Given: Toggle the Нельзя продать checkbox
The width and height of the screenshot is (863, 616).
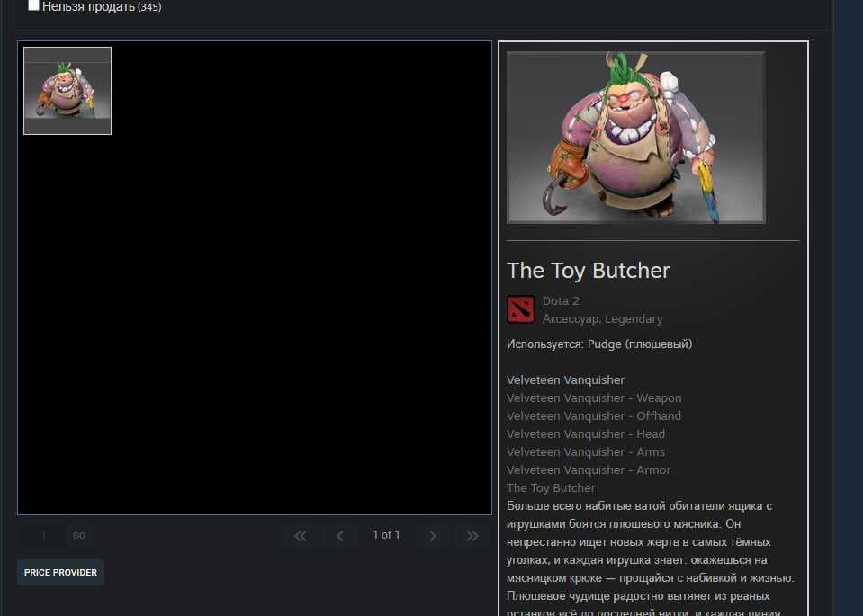Looking at the screenshot, I should [x=33, y=5].
